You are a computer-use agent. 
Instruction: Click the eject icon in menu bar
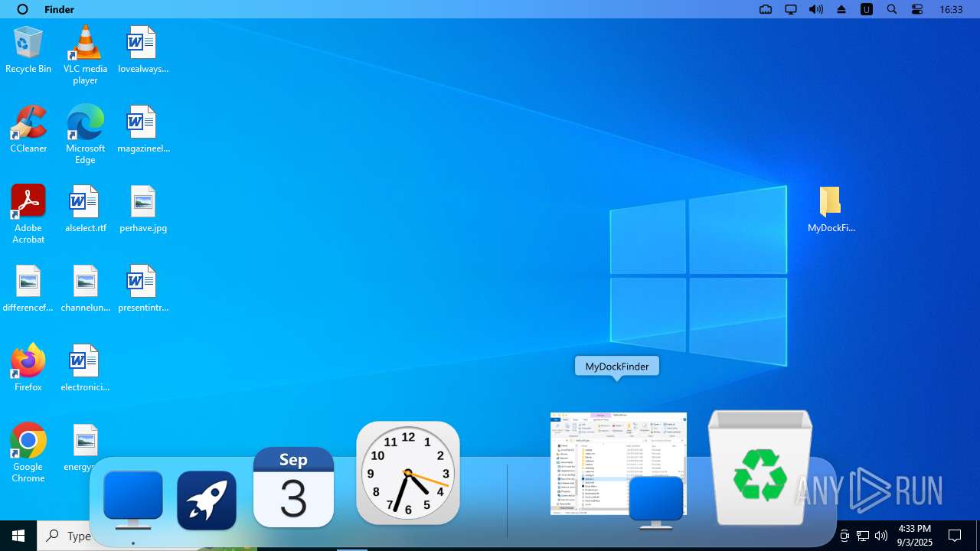click(x=841, y=9)
